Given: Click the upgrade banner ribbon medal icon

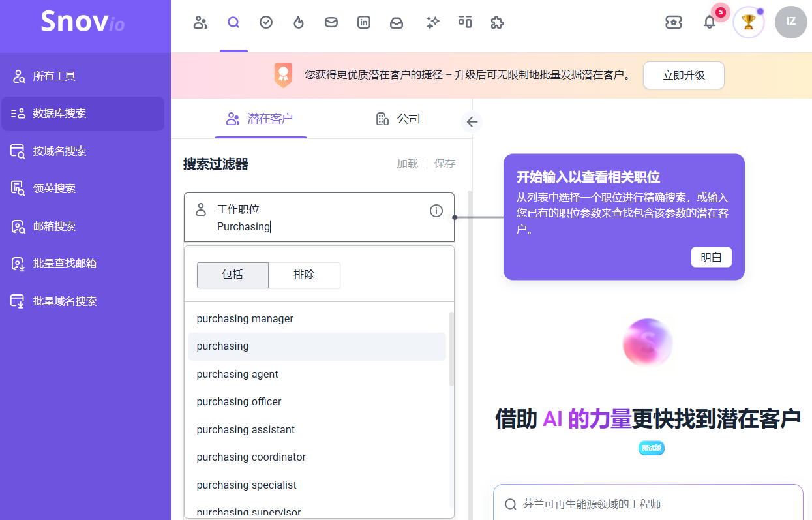Looking at the screenshot, I should 283,75.
